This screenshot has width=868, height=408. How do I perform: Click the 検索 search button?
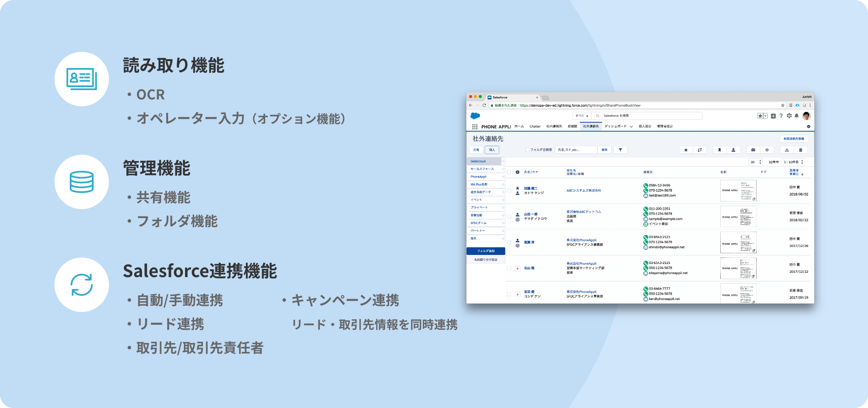[605, 150]
